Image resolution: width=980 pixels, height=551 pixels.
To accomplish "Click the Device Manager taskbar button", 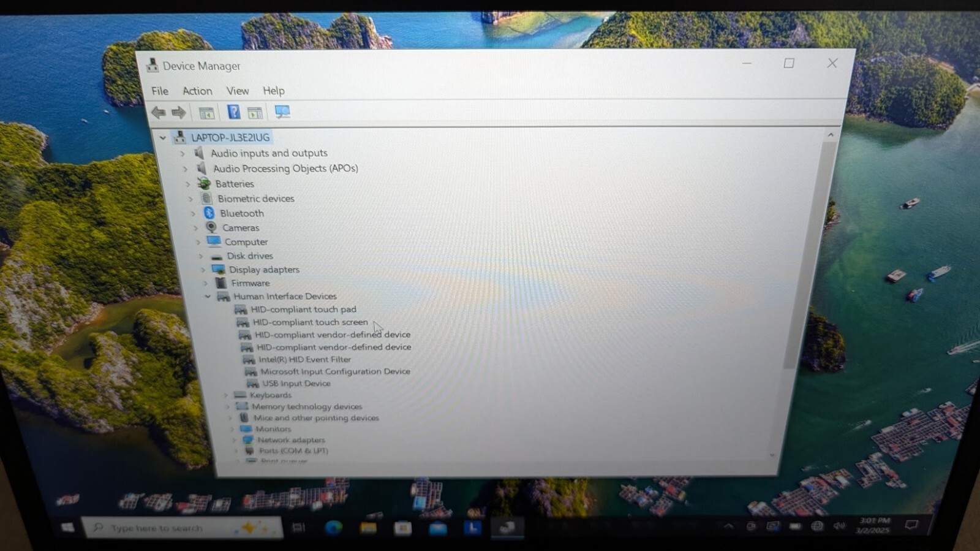I will point(507,527).
